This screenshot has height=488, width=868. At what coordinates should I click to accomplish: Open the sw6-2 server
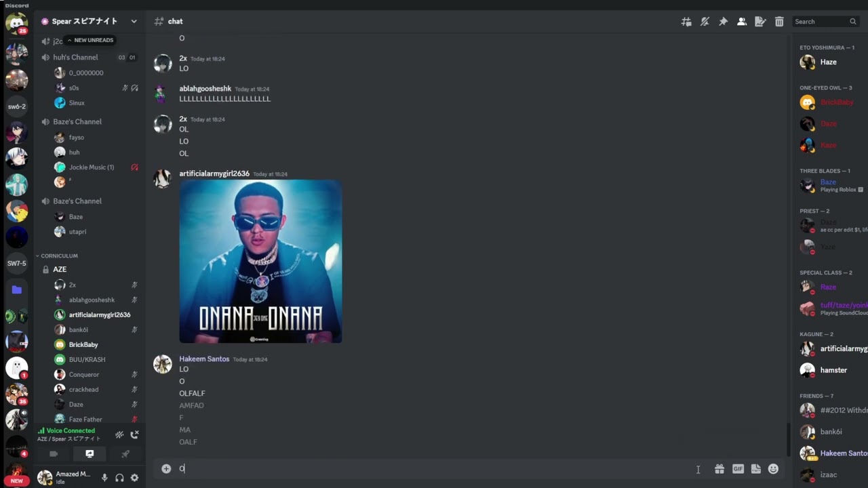tap(16, 106)
